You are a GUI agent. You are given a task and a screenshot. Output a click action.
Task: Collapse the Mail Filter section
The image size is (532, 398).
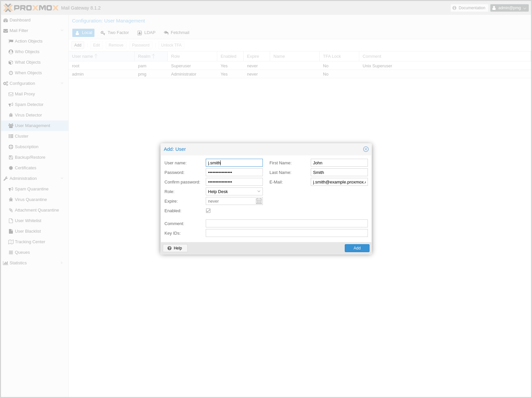[x=62, y=31]
